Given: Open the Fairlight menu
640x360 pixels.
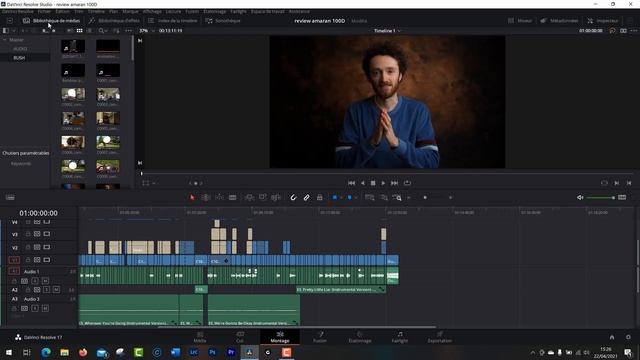Looking at the screenshot, I should [x=238, y=11].
